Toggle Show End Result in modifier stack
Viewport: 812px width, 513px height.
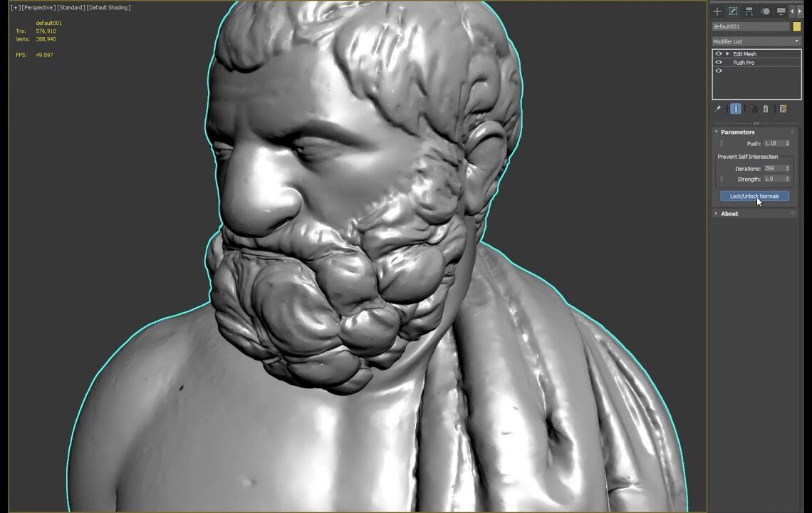coord(736,108)
